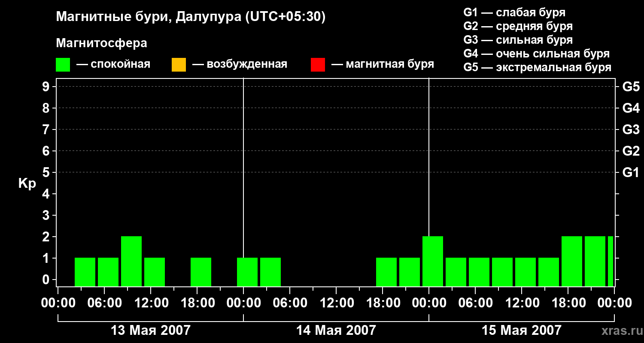
Task: Click the first green bar on 13 Мая
Action: (85, 272)
